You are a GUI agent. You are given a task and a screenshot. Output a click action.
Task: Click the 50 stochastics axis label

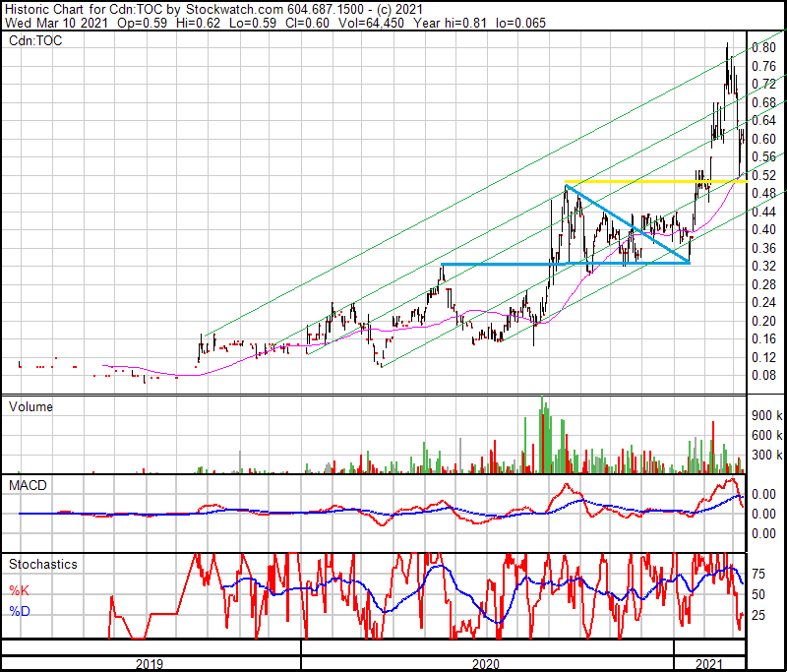758,594
